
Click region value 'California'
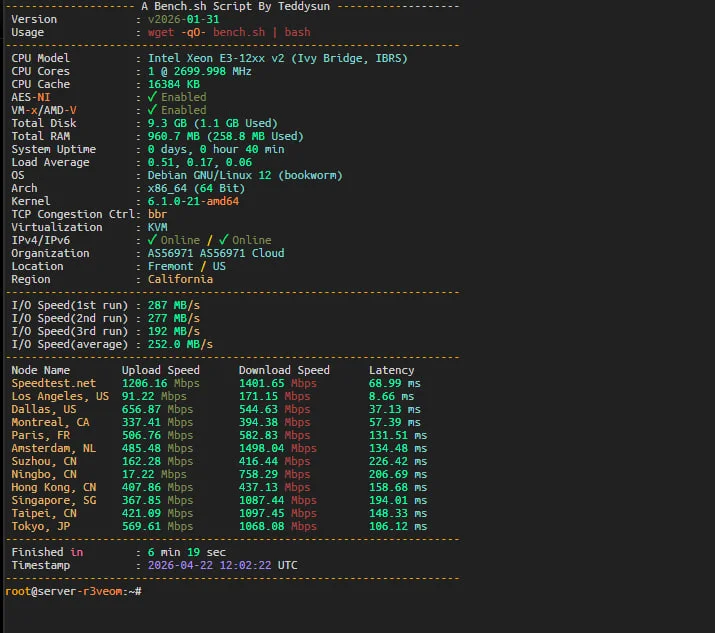(x=180, y=279)
